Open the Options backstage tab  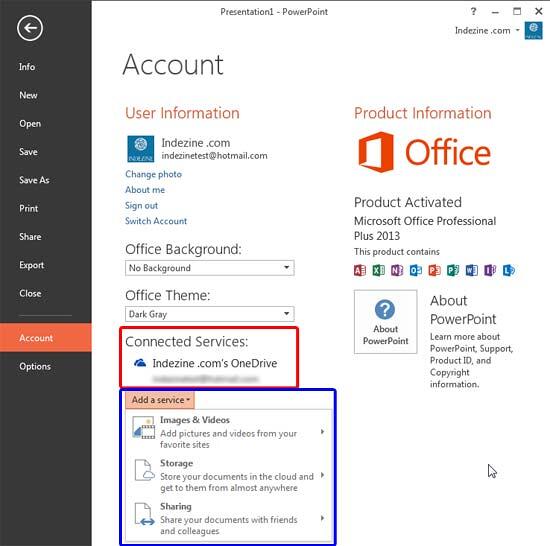click(35, 366)
